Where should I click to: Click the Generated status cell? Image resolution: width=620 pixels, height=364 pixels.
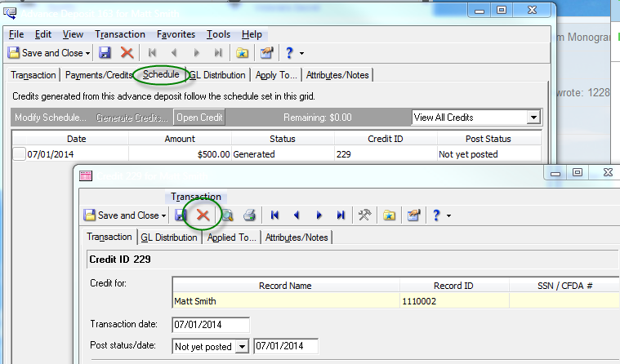283,154
